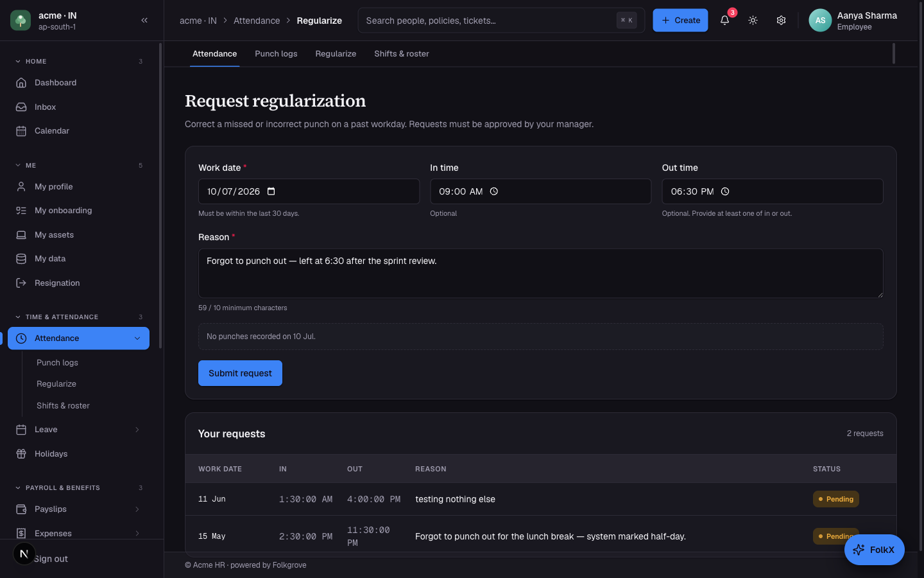Viewport: 924px width, 578px height.
Task: Click Aanya Sharma user name
Action: [867, 15]
